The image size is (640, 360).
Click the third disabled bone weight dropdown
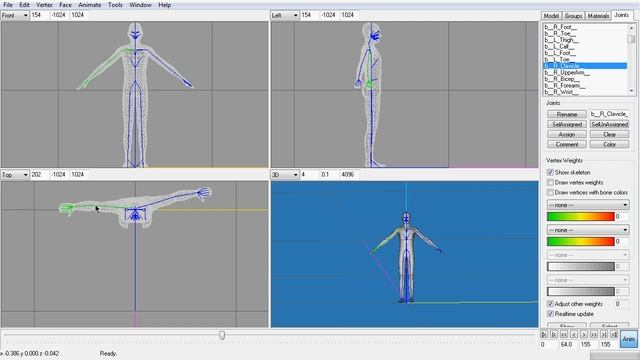tap(588, 255)
